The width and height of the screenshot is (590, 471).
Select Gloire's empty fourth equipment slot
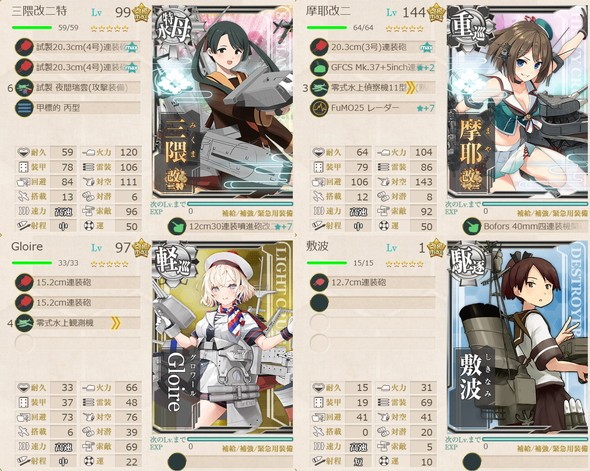coord(78,343)
